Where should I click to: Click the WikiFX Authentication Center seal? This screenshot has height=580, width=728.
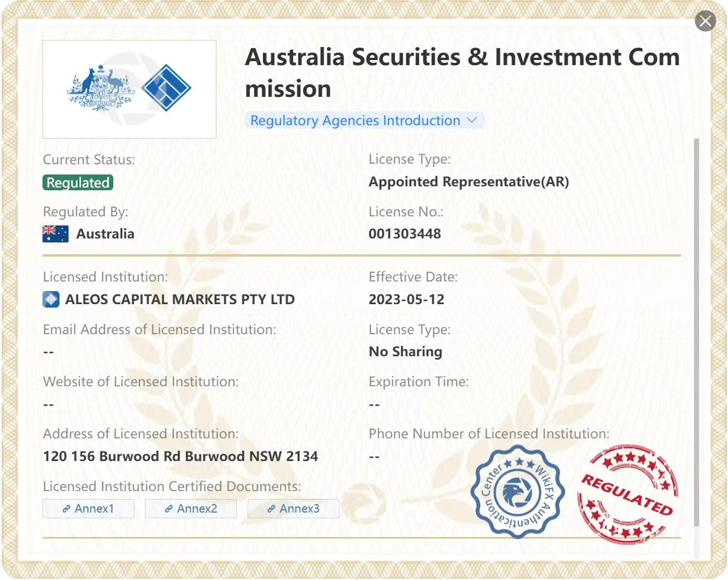[x=518, y=492]
